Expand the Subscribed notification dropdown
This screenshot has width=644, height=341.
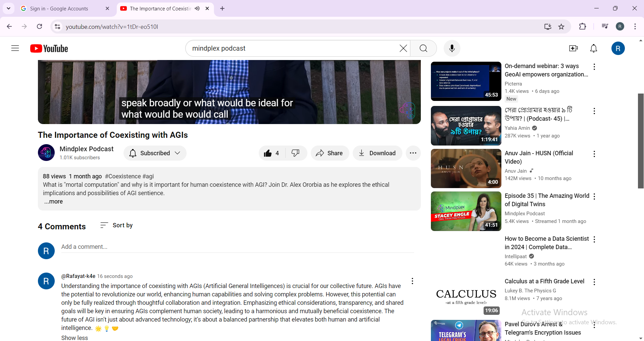(x=155, y=153)
